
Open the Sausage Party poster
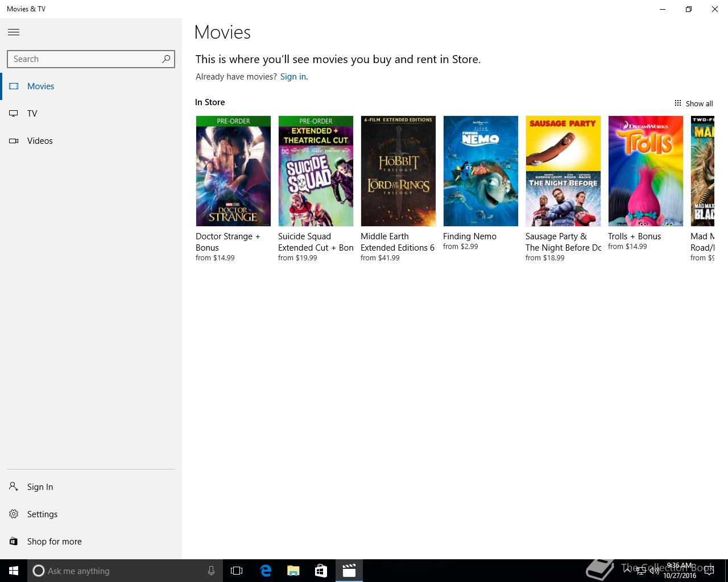click(563, 171)
